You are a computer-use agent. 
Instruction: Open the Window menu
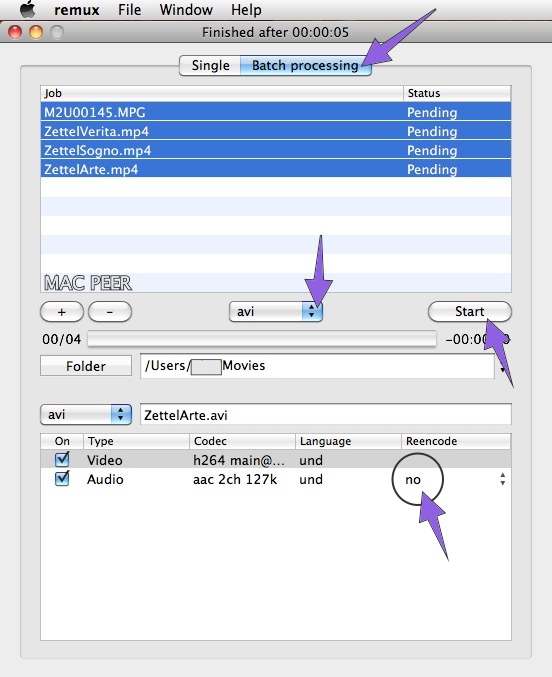(186, 9)
